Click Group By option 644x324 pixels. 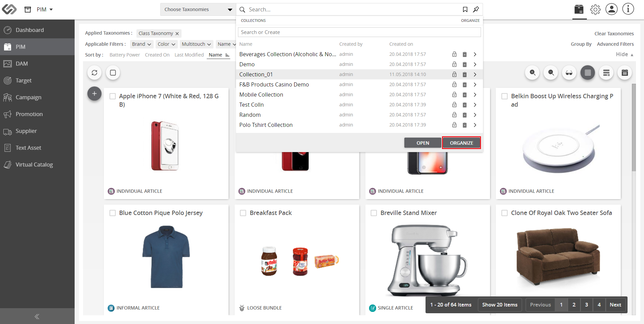click(581, 44)
